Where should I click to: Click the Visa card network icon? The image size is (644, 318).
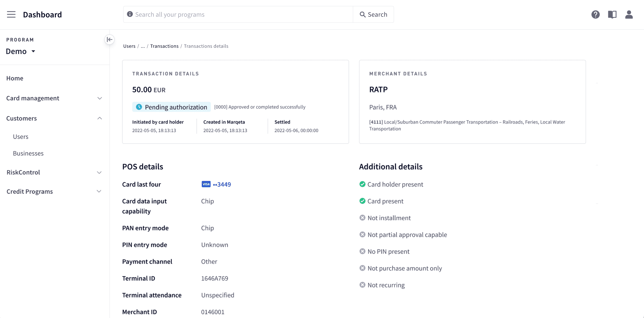click(206, 184)
